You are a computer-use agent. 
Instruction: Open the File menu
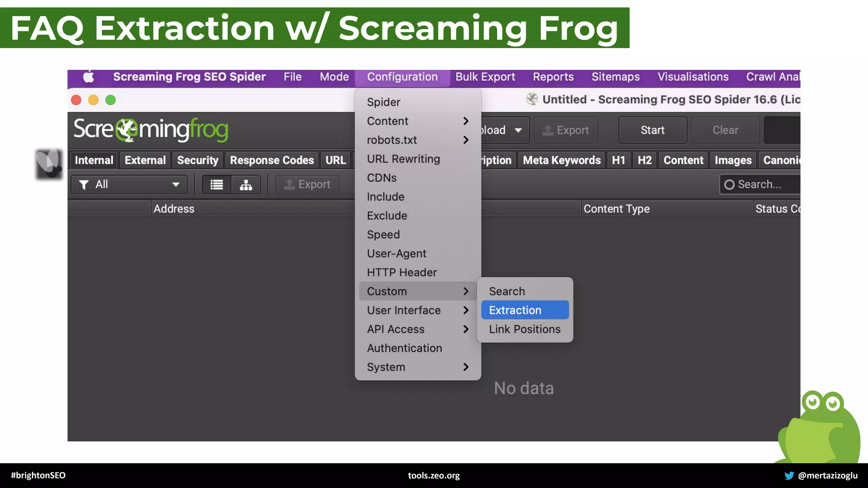[292, 77]
